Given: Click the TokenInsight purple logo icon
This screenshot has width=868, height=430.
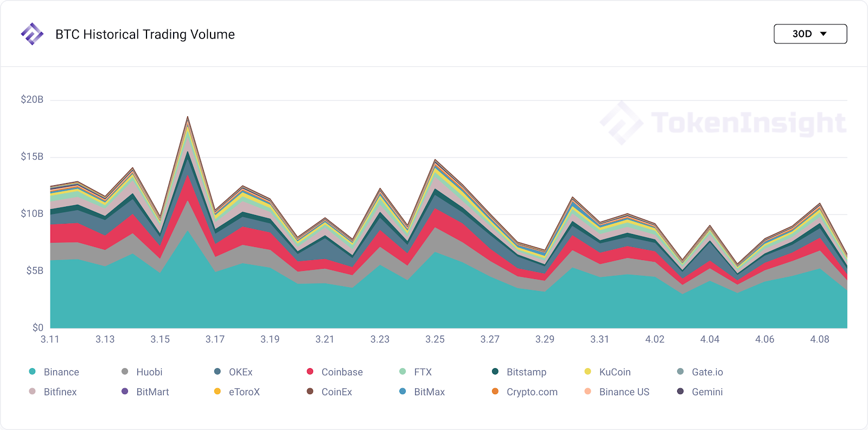Looking at the screenshot, I should (32, 34).
